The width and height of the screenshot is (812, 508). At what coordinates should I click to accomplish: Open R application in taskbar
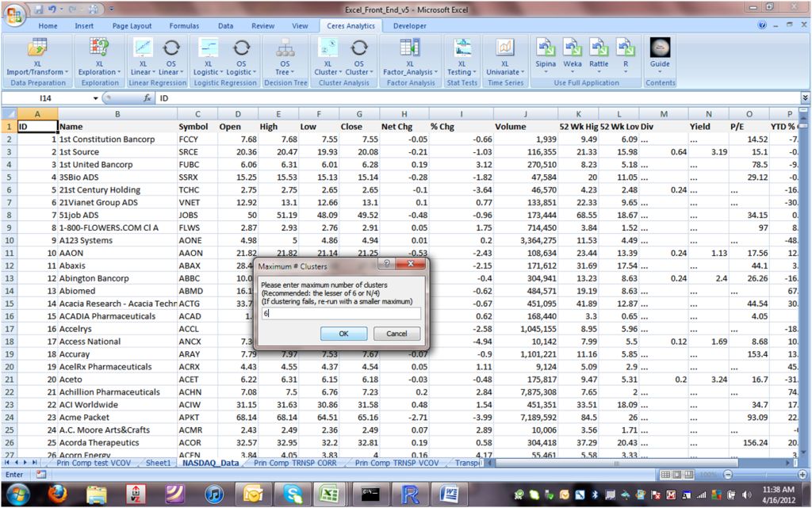click(x=410, y=495)
